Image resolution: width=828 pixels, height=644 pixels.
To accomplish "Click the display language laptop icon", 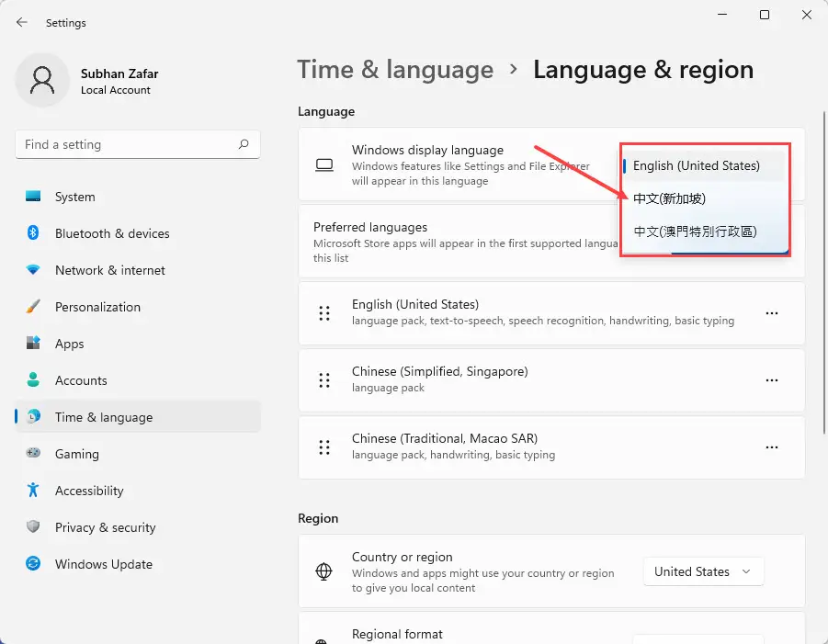I will coord(324,165).
